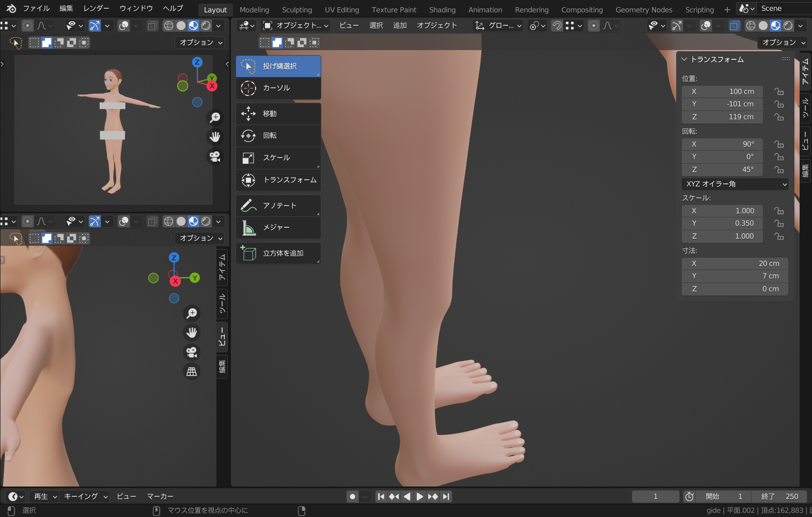Select the Annotate (アノテート) tool
The image size is (812, 517).
pyautogui.click(x=278, y=206)
